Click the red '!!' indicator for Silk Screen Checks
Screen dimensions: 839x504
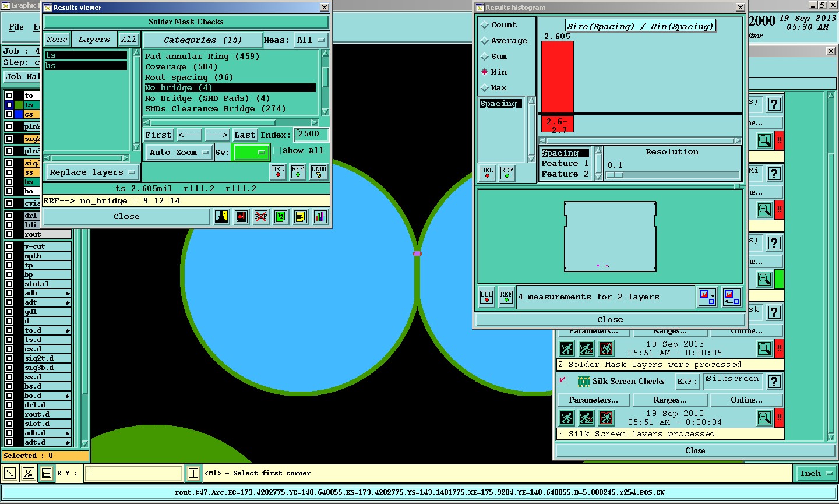pyautogui.click(x=779, y=417)
